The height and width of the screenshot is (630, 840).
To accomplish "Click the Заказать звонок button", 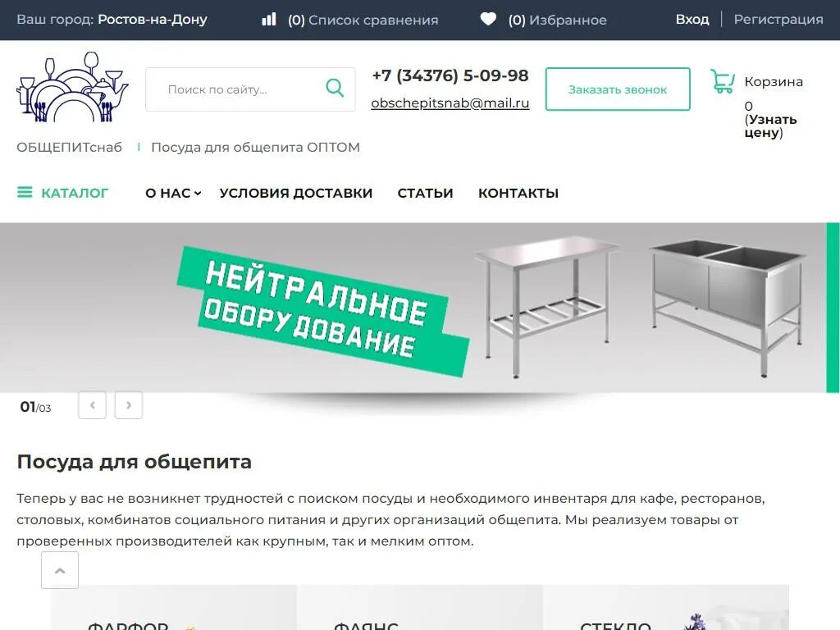I will [618, 89].
